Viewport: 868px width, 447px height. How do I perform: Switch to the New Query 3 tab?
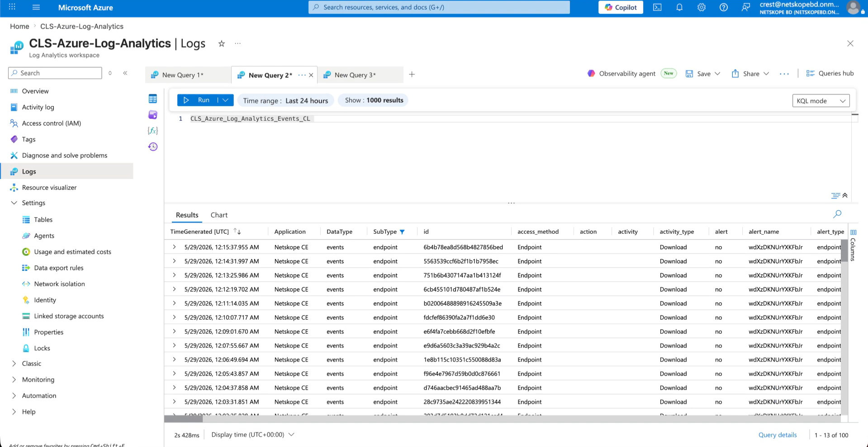355,75
